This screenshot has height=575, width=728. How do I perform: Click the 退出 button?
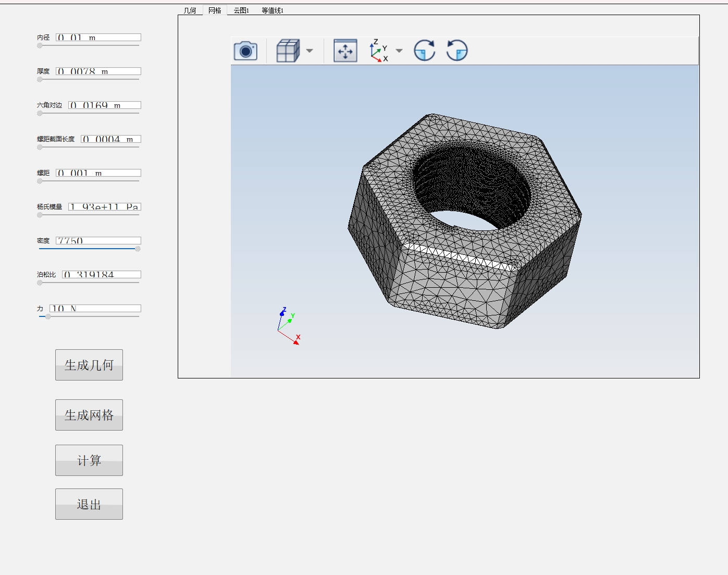click(89, 504)
